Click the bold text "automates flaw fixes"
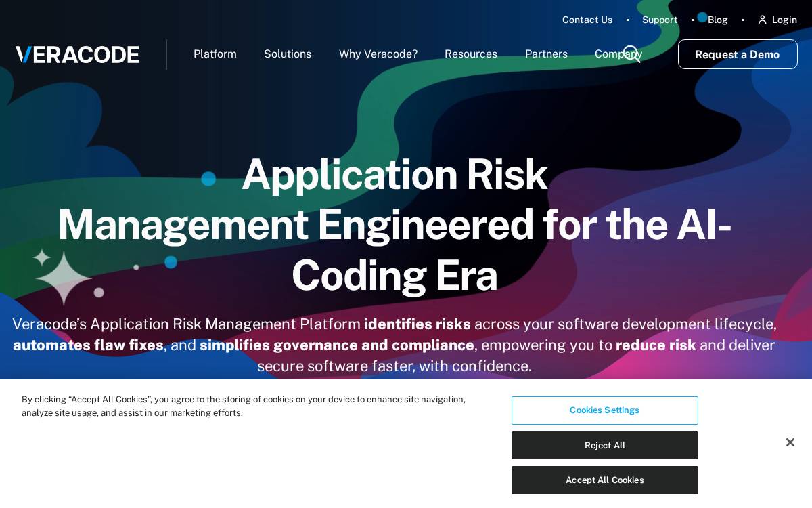Image resolution: width=812 pixels, height=508 pixels. [88, 345]
